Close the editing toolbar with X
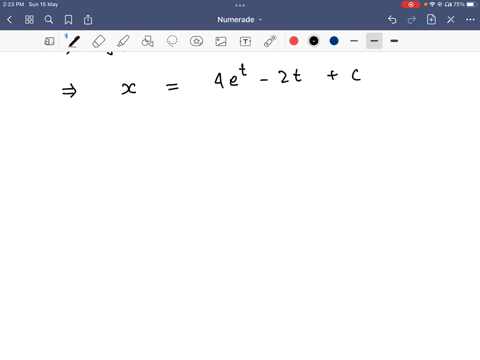This screenshot has width=480, height=360. (x=451, y=20)
